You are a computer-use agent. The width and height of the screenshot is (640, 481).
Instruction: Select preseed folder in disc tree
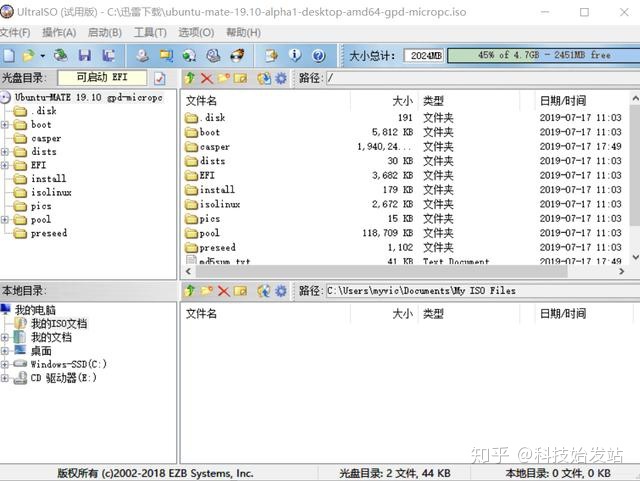coord(49,233)
